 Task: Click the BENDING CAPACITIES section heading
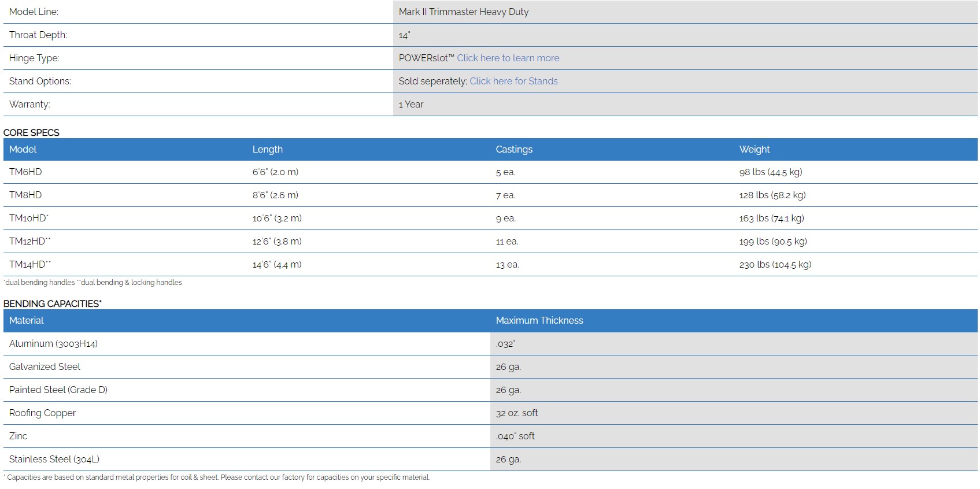point(52,303)
